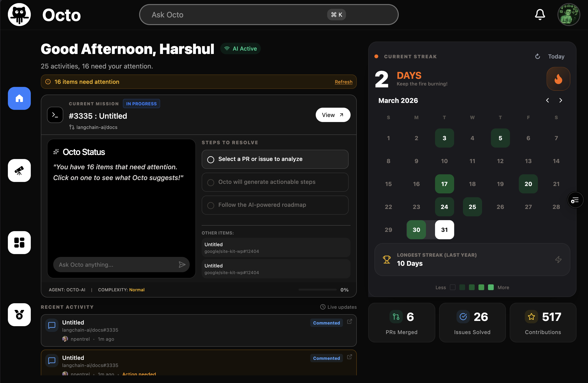The height and width of the screenshot is (383, 588).
Task: Select March 17 on calendar
Action: 444,184
